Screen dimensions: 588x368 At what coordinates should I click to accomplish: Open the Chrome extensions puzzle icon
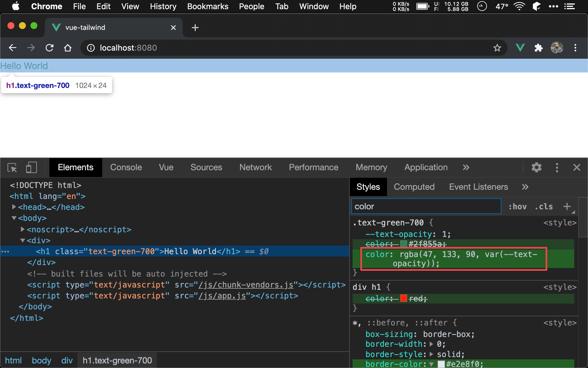538,48
